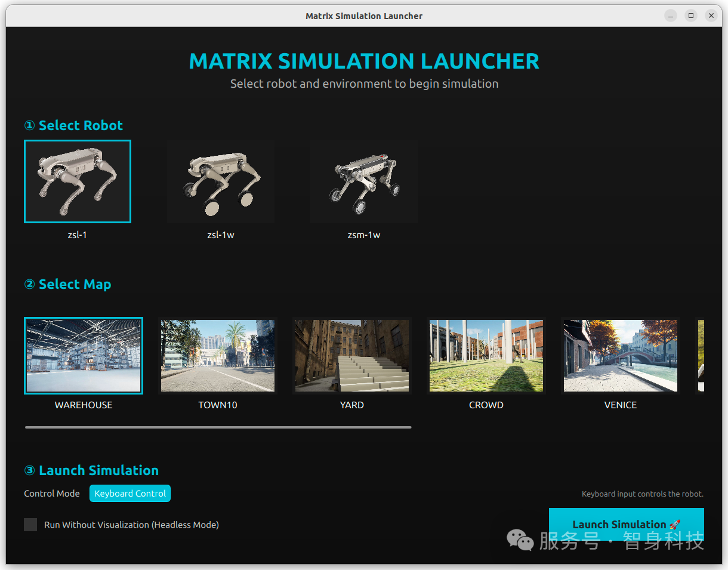Toggle the Keyboard Control mode button

(130, 494)
